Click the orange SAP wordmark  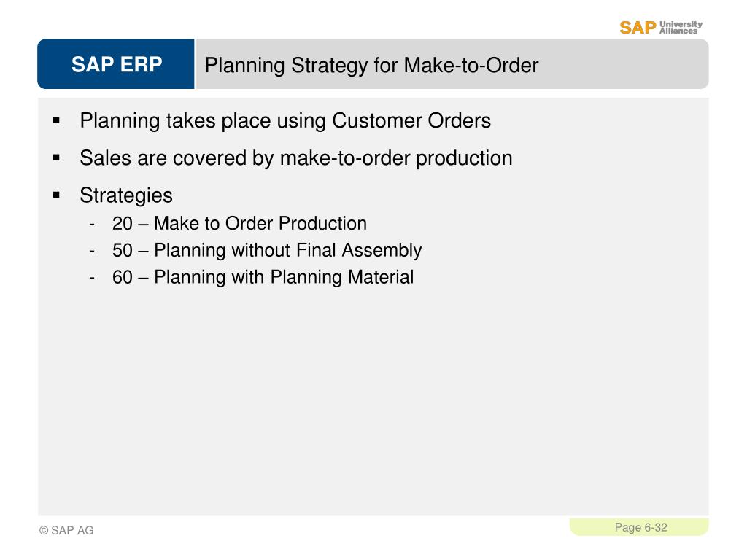tap(638, 28)
